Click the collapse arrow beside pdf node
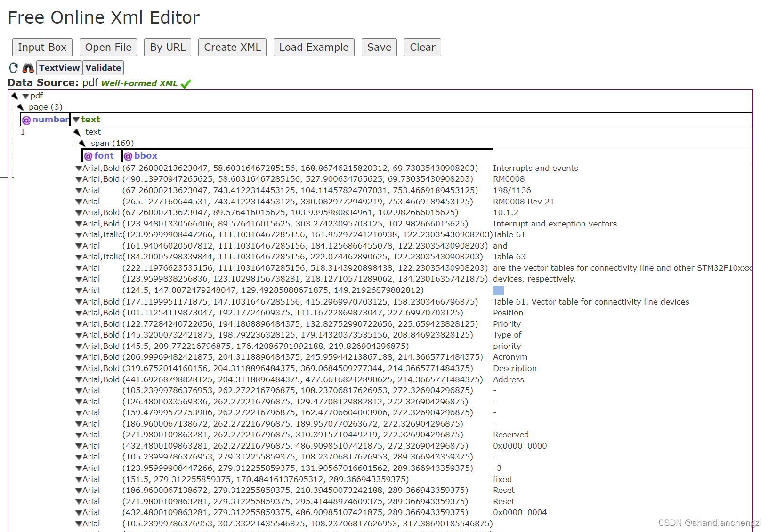Viewport: 768px width, 532px height. 16,95
